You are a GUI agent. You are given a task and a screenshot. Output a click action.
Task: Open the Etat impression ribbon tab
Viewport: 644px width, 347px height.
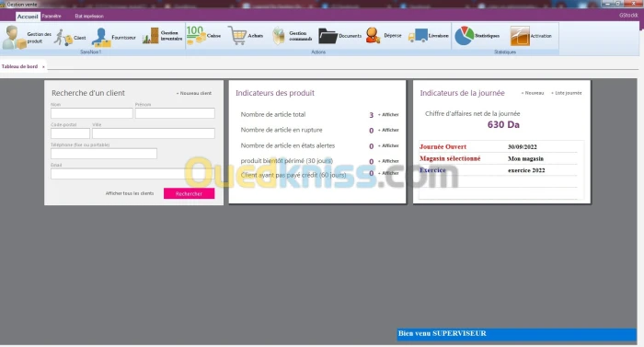(89, 16)
